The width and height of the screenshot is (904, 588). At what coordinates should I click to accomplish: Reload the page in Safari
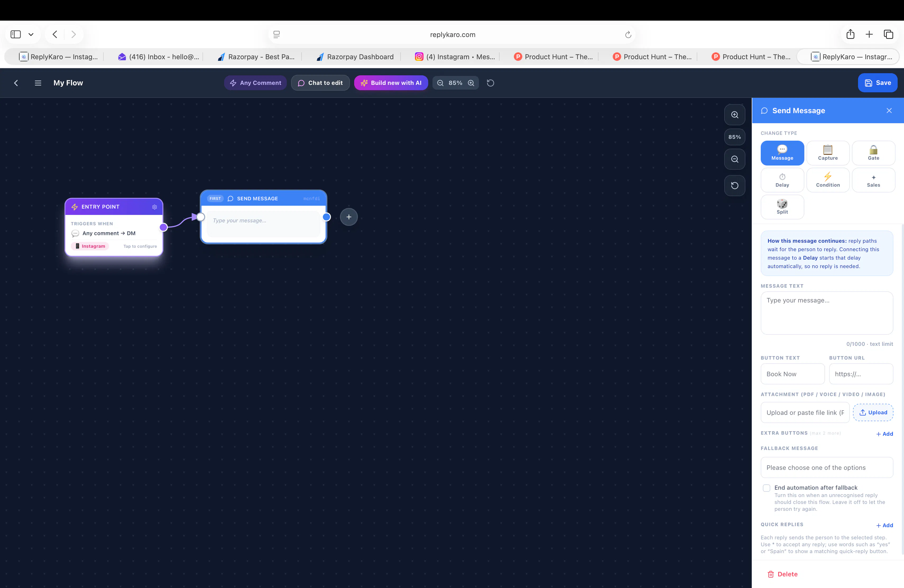click(x=628, y=35)
